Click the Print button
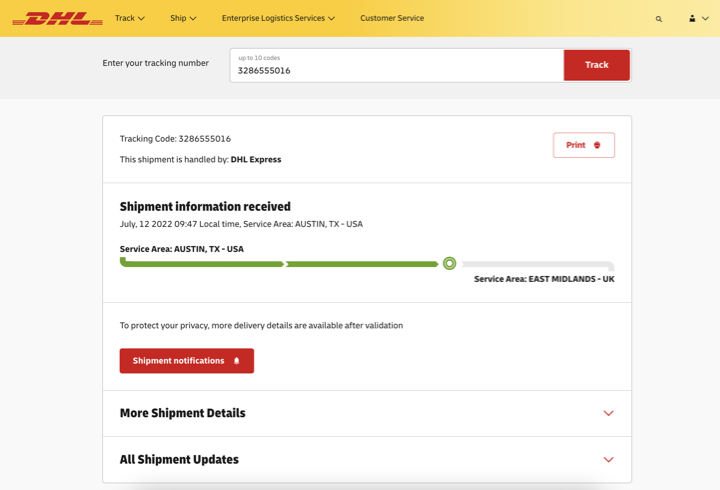This screenshot has width=720, height=490. click(x=584, y=145)
